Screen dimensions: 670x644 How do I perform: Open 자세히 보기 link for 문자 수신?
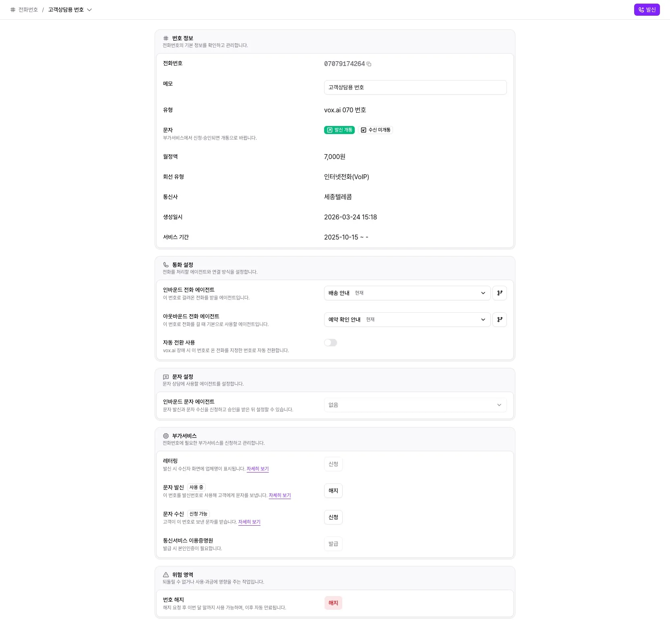pos(249,522)
